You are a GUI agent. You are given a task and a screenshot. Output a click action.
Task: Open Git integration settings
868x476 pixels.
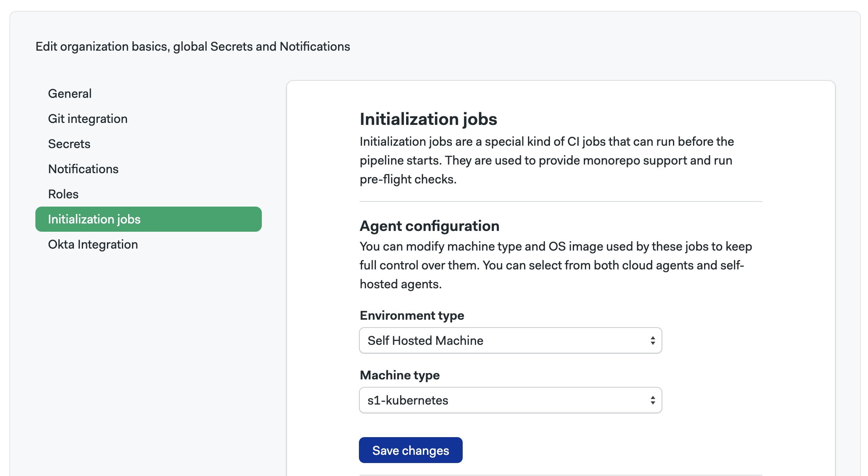coord(87,118)
